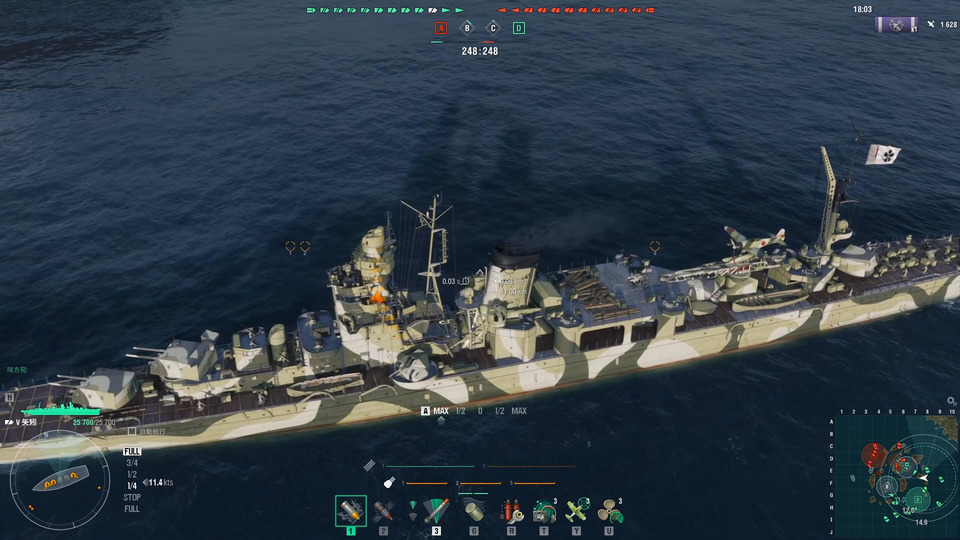
Task: Toggle the M autopilot navigation button
Action: 132,432
